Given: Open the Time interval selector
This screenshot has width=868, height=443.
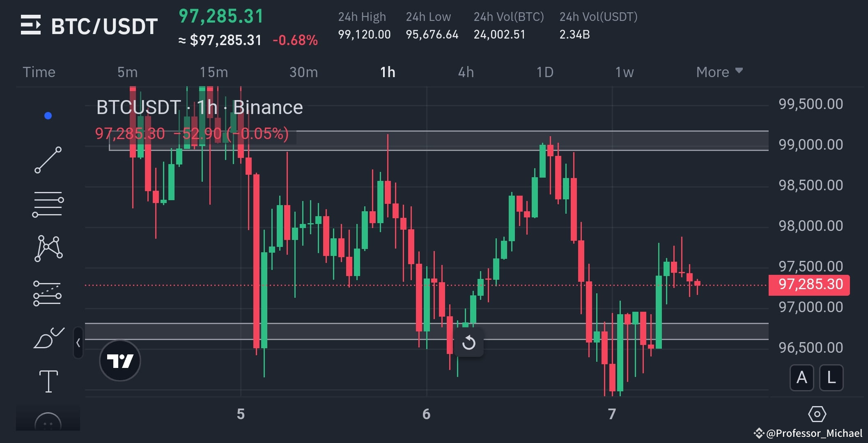Looking at the screenshot, I should click(x=39, y=72).
